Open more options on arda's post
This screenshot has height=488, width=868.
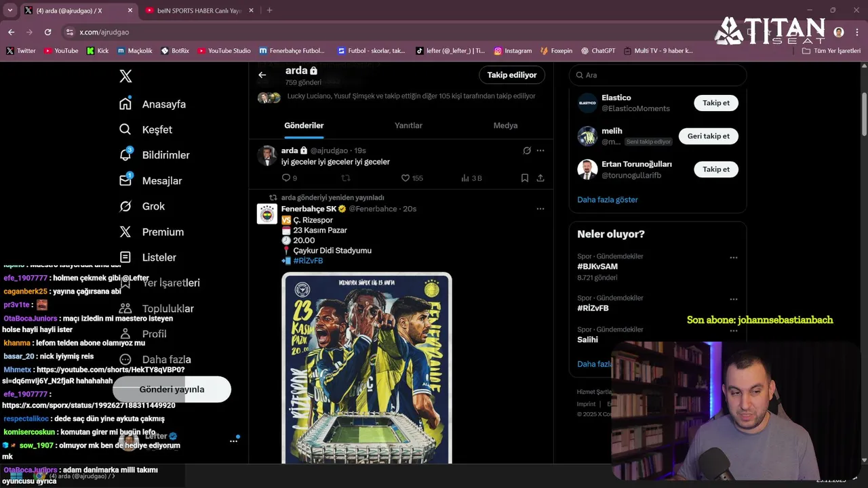pos(540,150)
